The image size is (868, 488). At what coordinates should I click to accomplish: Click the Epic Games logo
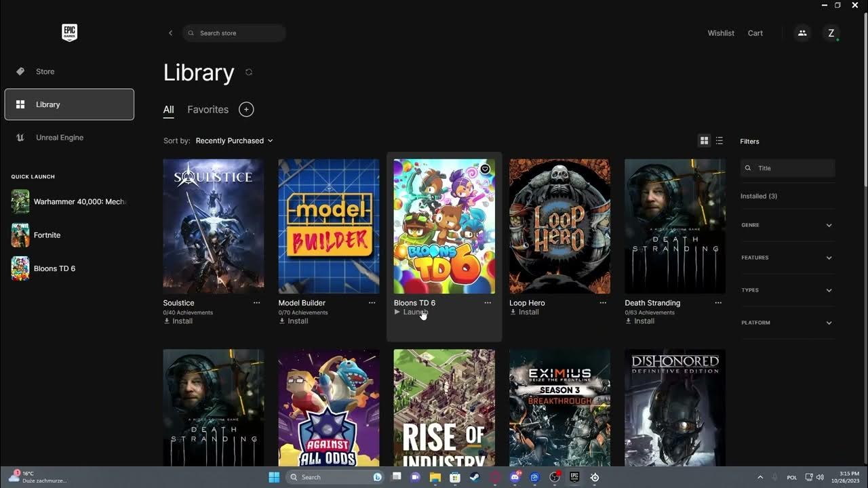tap(69, 33)
